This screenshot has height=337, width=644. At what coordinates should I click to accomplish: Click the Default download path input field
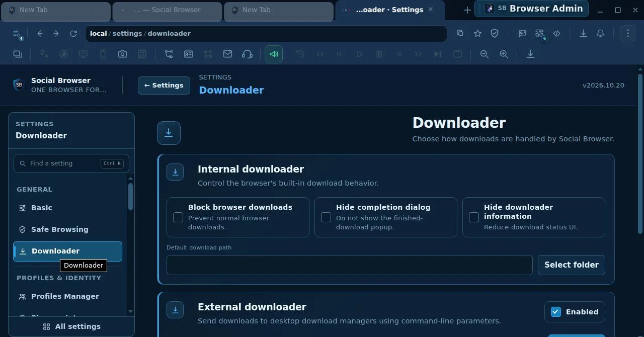[350, 265]
